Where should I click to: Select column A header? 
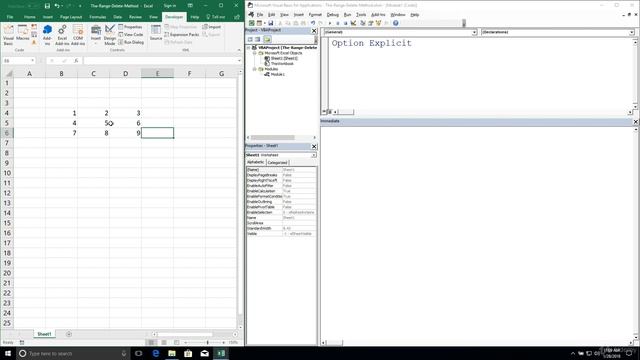click(x=29, y=73)
